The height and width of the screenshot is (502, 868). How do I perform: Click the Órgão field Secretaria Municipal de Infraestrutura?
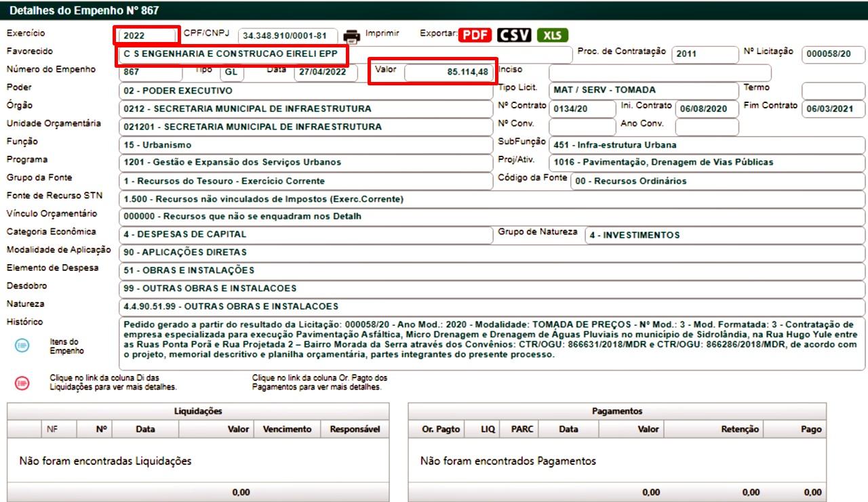click(305, 108)
